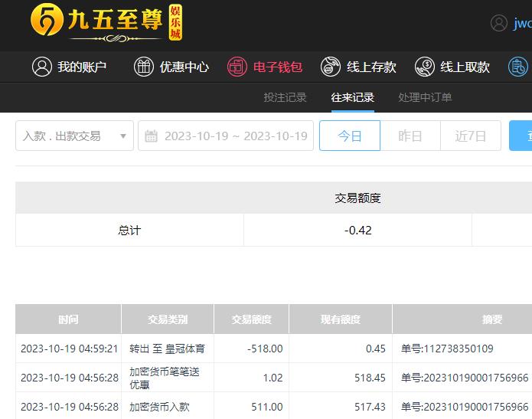Click the 九五至尊 casino logo

[x=106, y=23]
